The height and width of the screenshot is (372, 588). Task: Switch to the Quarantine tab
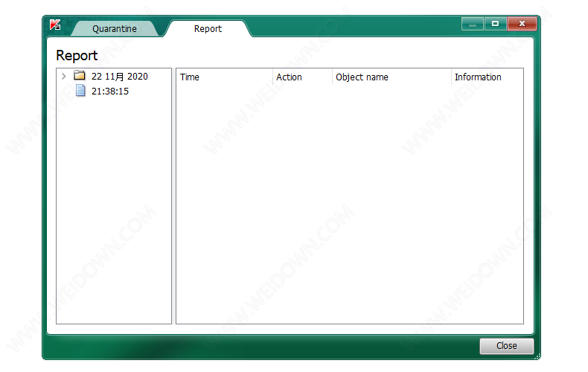pos(114,29)
